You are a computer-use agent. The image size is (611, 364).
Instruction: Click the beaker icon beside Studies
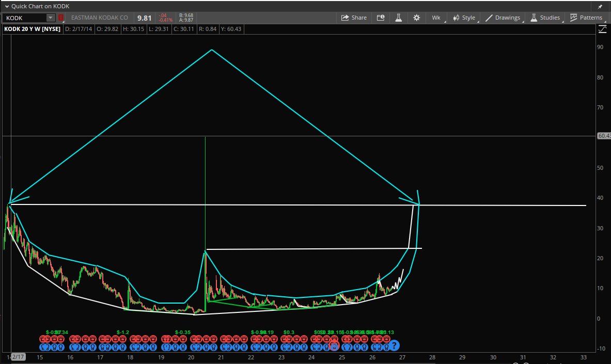tap(534, 18)
